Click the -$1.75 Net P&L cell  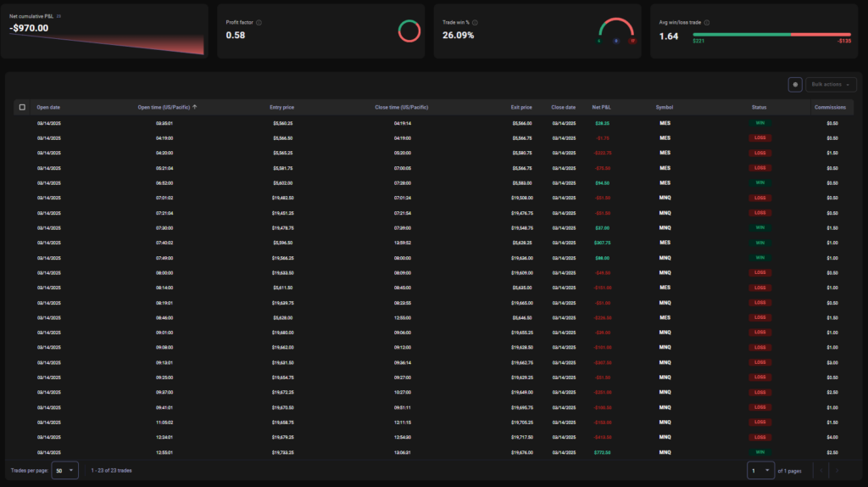pos(603,138)
